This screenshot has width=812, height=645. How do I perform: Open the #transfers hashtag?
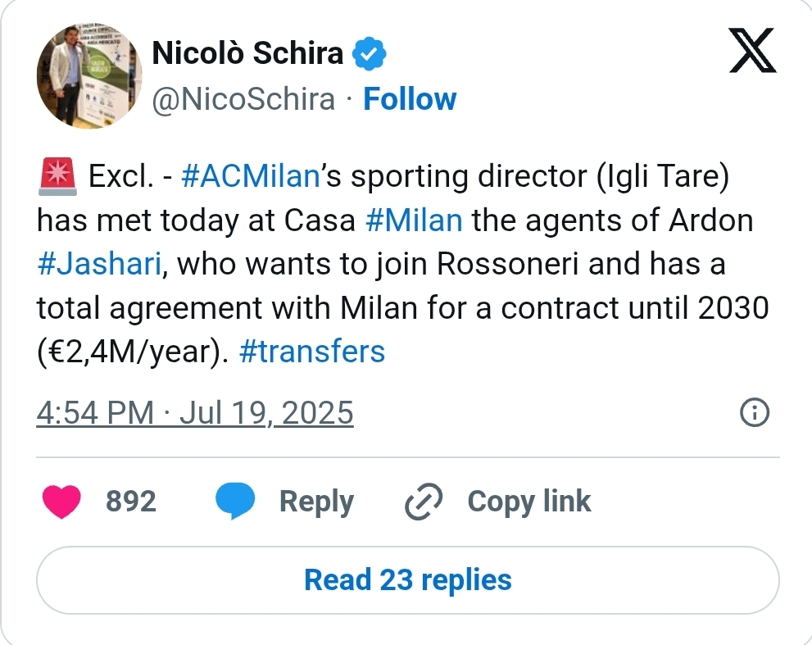click(311, 352)
